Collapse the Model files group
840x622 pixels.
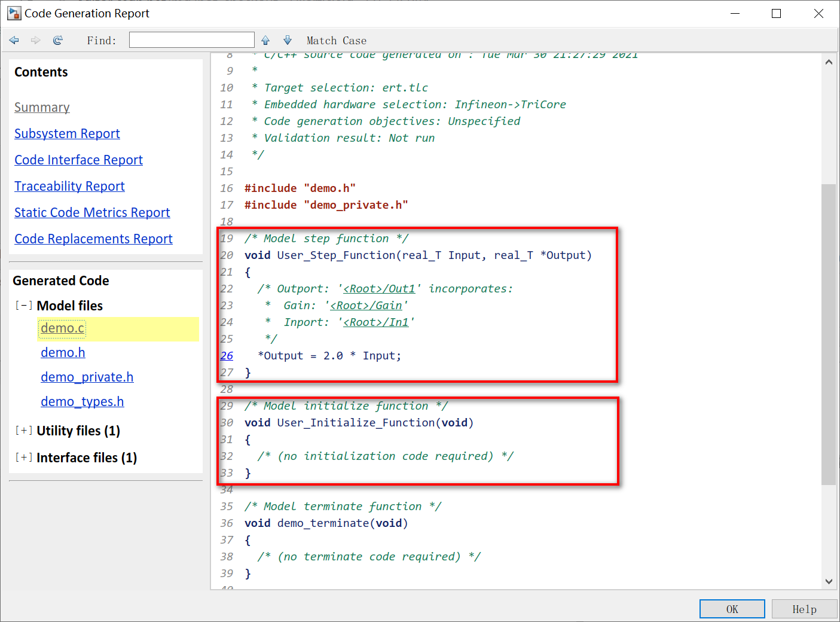point(24,306)
